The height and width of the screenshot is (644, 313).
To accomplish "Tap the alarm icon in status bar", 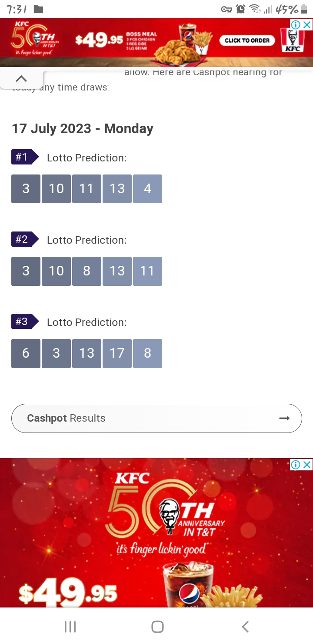I will pos(240,9).
